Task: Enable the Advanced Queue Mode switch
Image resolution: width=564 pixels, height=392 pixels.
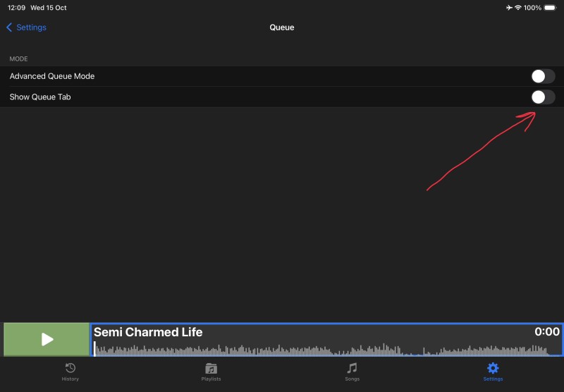Action: tap(542, 76)
